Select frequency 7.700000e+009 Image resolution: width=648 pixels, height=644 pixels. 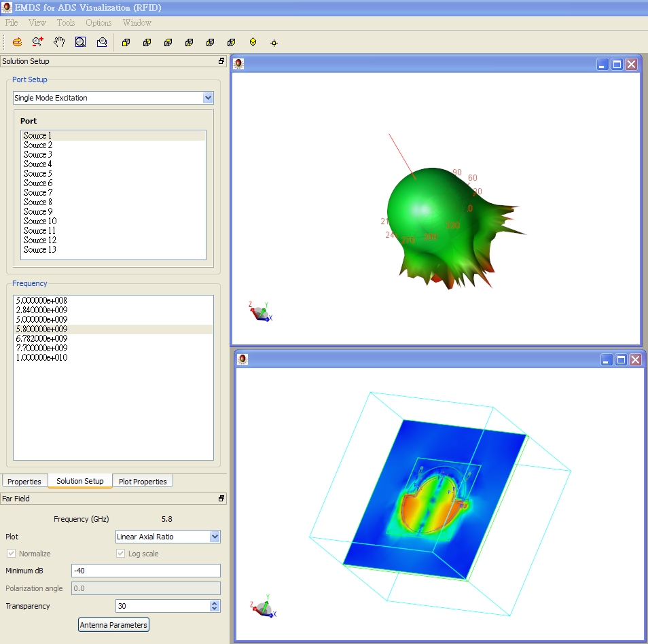click(113, 348)
